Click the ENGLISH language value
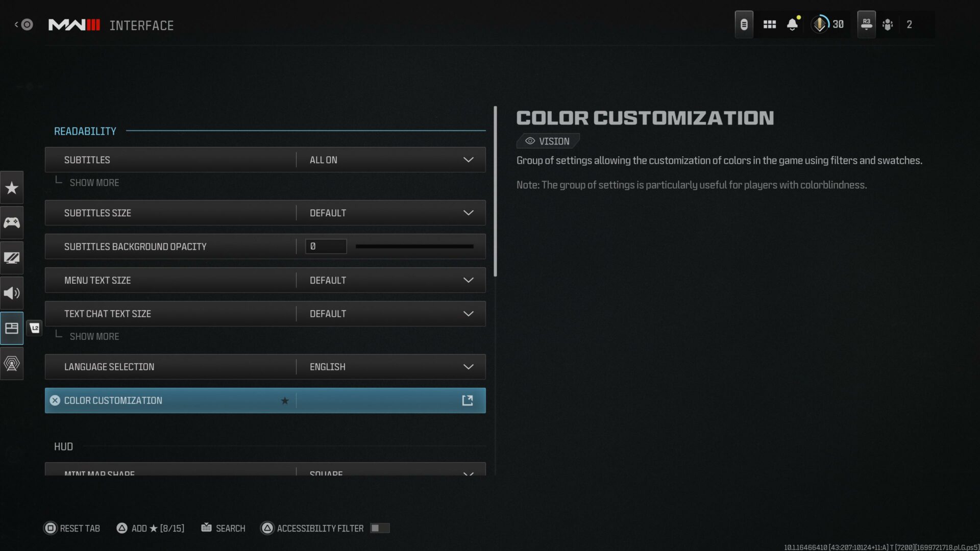Screen dimensions: 980x551 [327, 367]
